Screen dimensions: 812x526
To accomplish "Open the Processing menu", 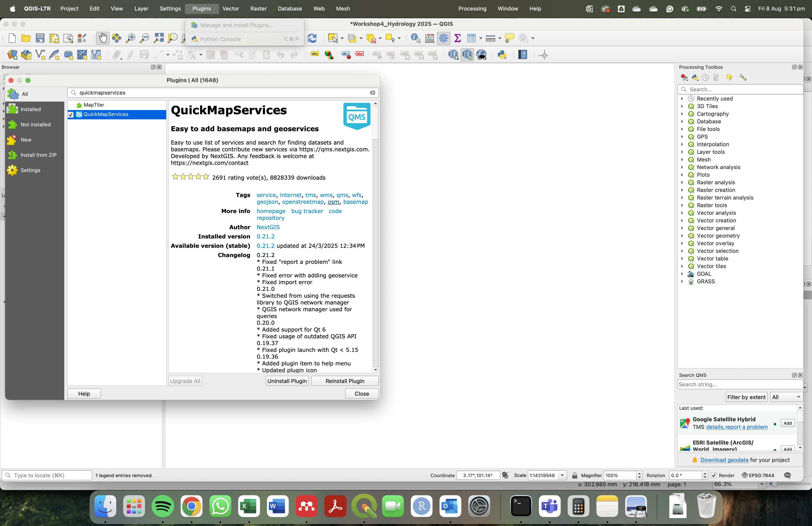I will coord(472,8).
